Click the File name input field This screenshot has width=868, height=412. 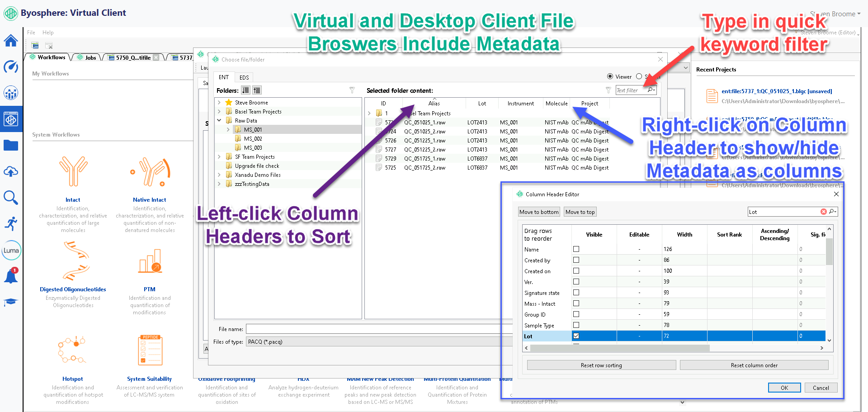(x=379, y=329)
